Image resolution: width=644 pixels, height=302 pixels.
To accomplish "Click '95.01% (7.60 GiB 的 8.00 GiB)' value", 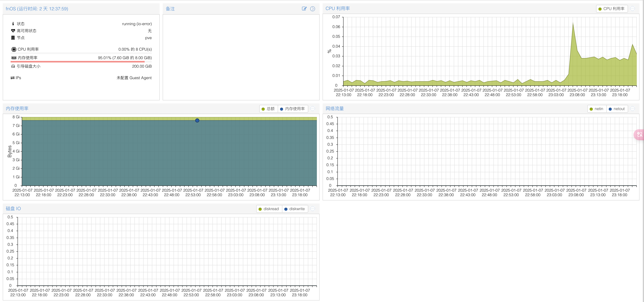I will coord(125,58).
